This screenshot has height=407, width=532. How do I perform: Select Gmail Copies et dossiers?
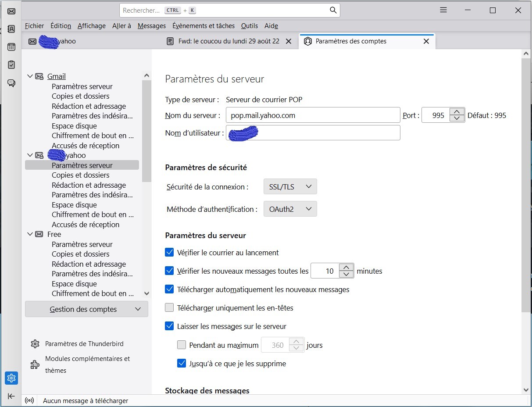click(x=81, y=96)
